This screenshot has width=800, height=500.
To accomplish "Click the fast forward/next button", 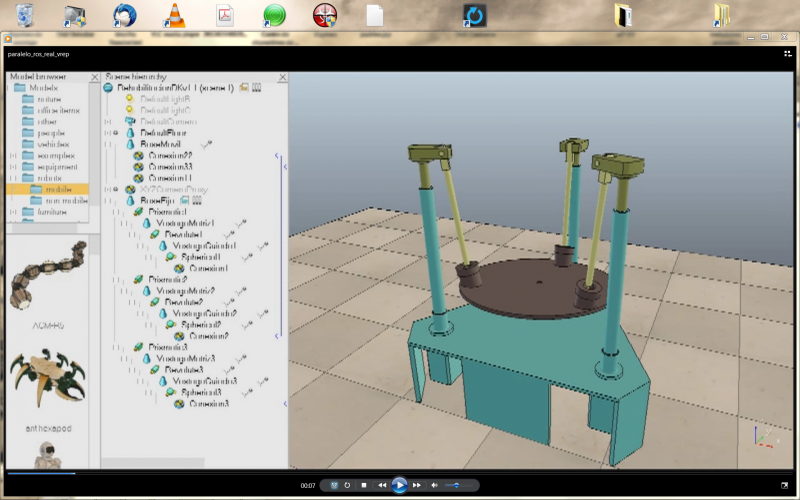I will click(417, 485).
